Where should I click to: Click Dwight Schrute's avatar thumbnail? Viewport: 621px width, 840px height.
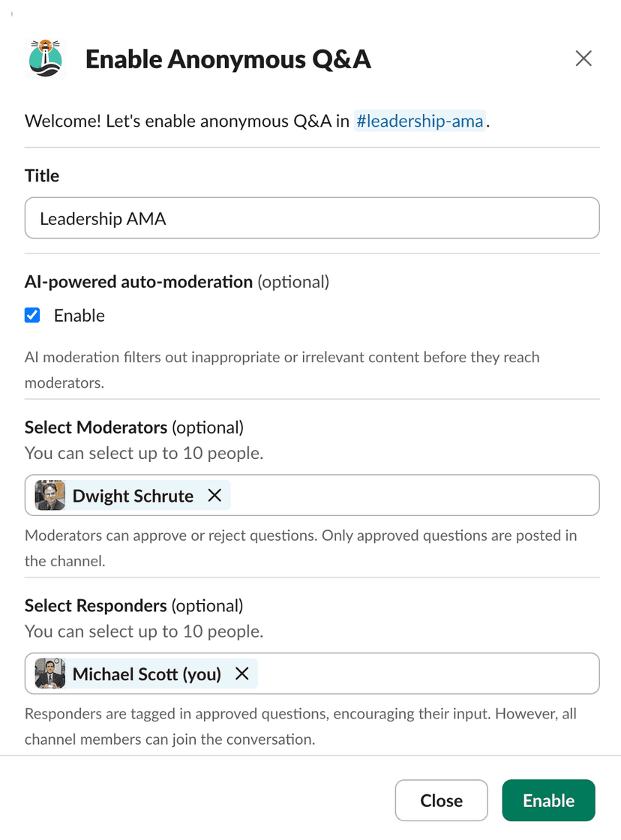[x=49, y=495]
